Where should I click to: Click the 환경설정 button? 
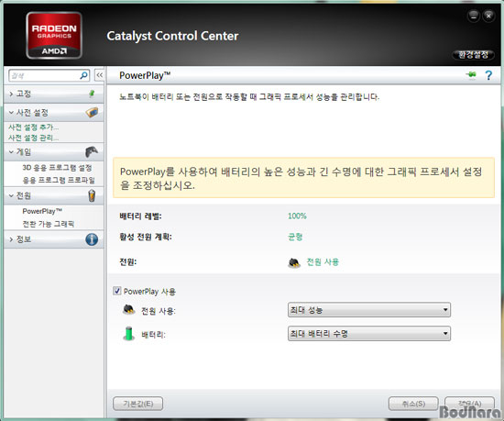click(x=473, y=55)
